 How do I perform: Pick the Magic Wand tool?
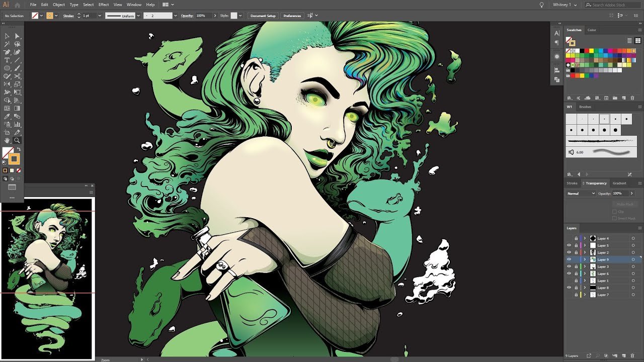(x=7, y=44)
